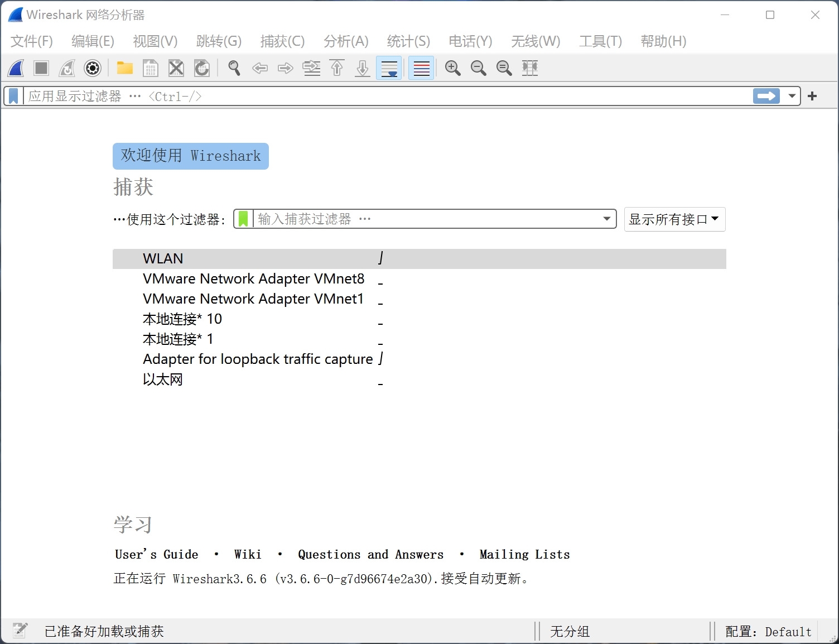Click the 无分组 status bar entry
The width and height of the screenshot is (839, 644).
pos(570,631)
